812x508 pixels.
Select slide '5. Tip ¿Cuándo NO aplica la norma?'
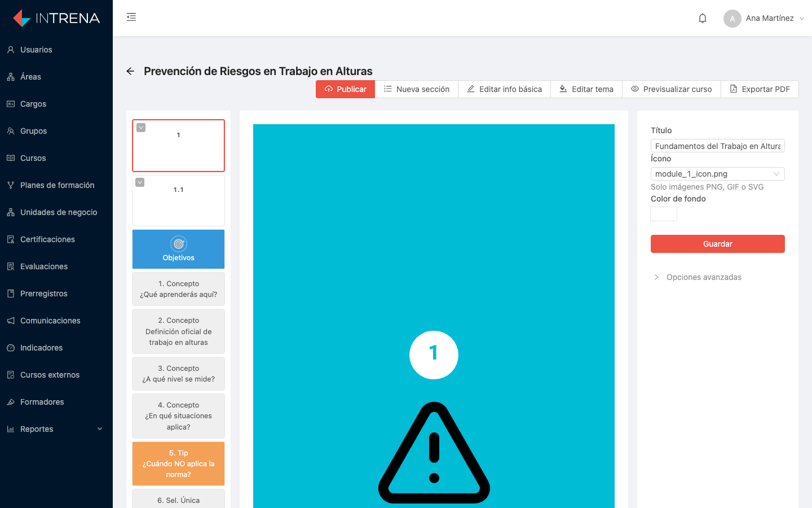click(178, 463)
